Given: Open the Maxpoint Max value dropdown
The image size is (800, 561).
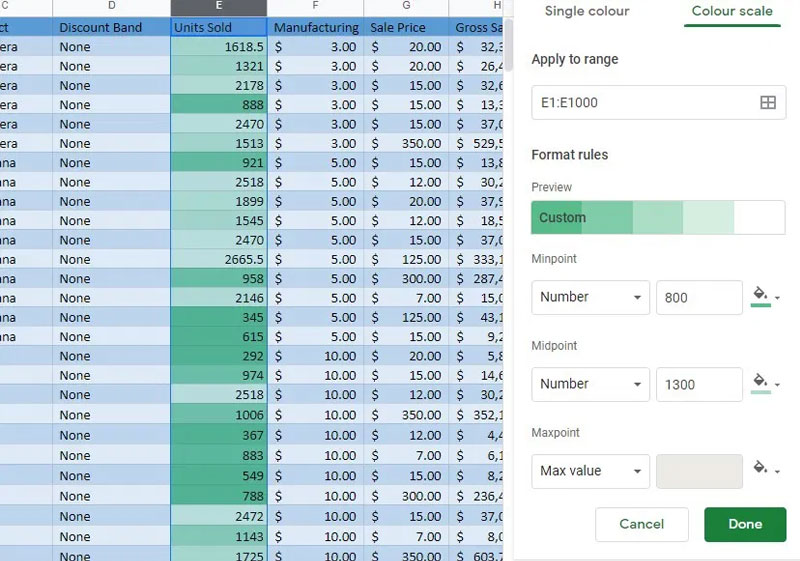Looking at the screenshot, I should click(590, 471).
